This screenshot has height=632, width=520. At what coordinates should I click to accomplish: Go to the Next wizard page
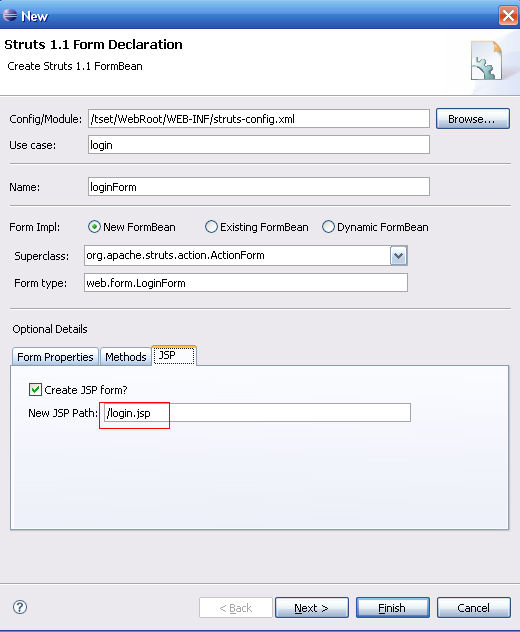click(x=312, y=607)
